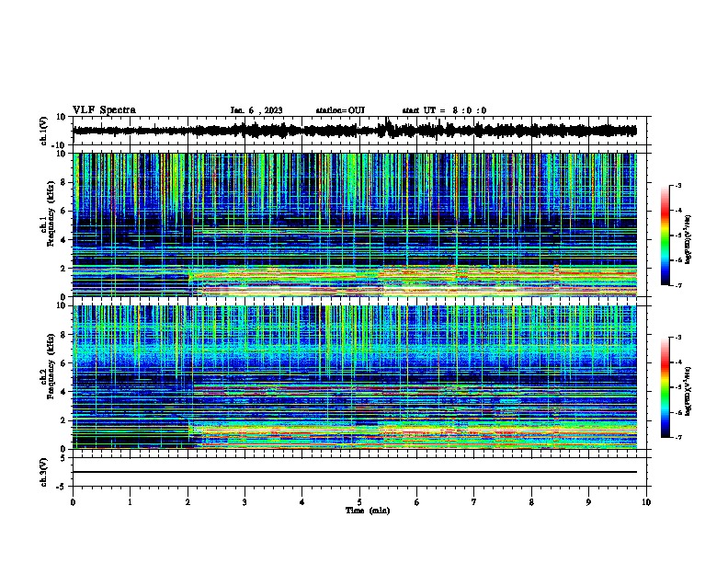Click the "-5" label on ch.2 color bar
This screenshot has height=563, width=728.
click(678, 387)
